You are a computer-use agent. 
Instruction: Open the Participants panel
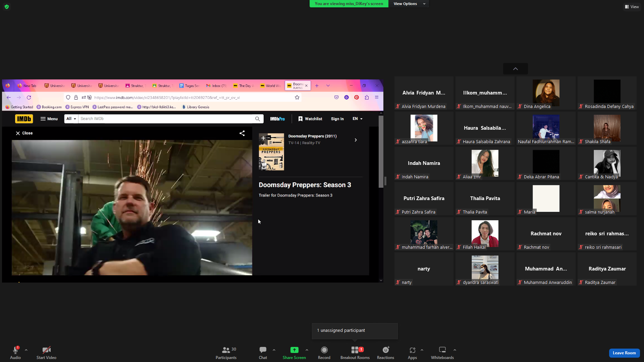226,353
